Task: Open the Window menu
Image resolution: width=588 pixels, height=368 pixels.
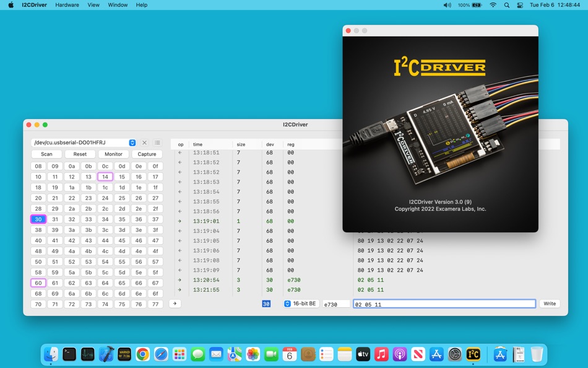Action: pyautogui.click(x=118, y=5)
